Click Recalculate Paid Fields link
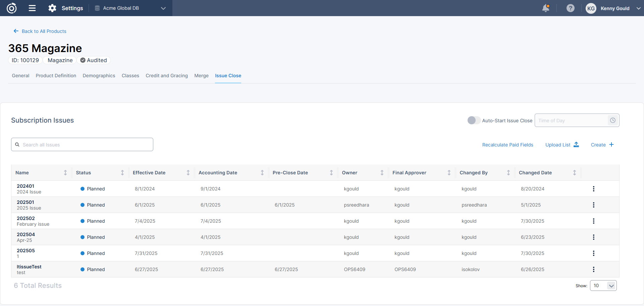The width and height of the screenshot is (644, 306). [x=507, y=145]
